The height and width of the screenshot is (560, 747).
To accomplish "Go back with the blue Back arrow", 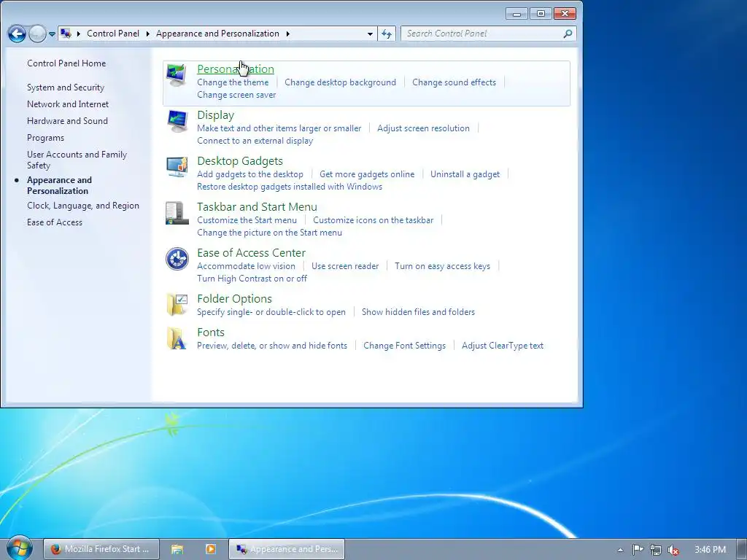I will (x=18, y=34).
